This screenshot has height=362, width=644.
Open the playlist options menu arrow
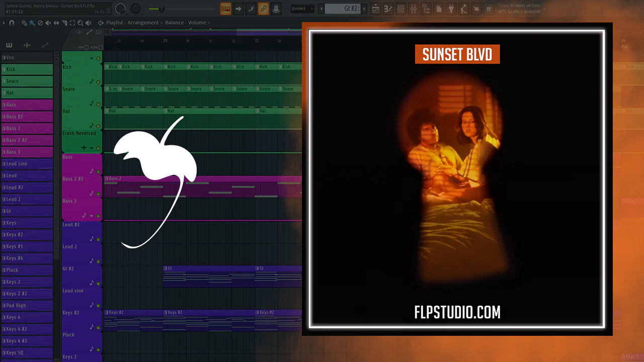click(5, 23)
